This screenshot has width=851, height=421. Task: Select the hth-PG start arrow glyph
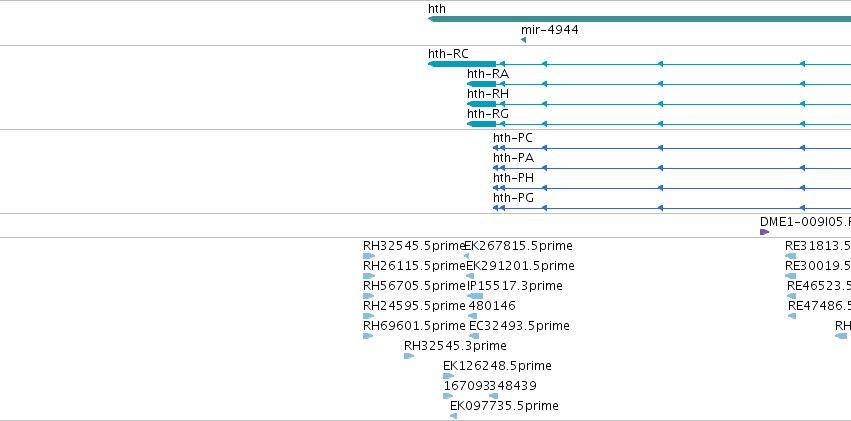coord(496,208)
